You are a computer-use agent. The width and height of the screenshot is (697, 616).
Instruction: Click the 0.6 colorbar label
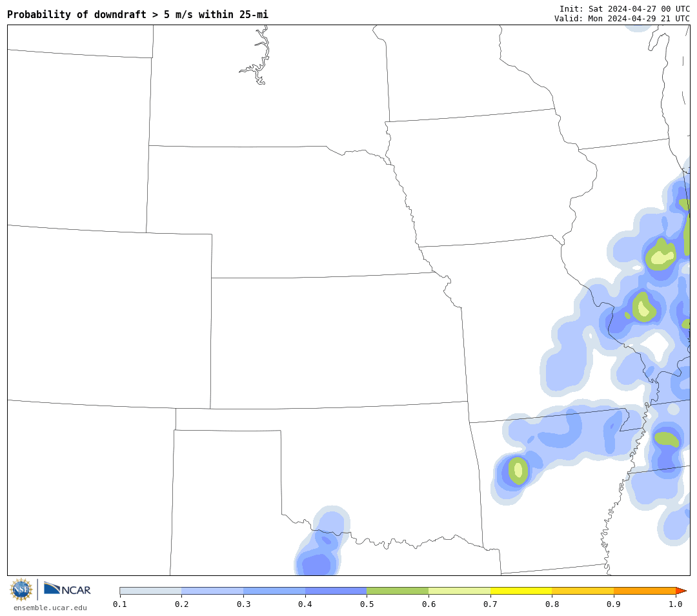[x=429, y=604]
